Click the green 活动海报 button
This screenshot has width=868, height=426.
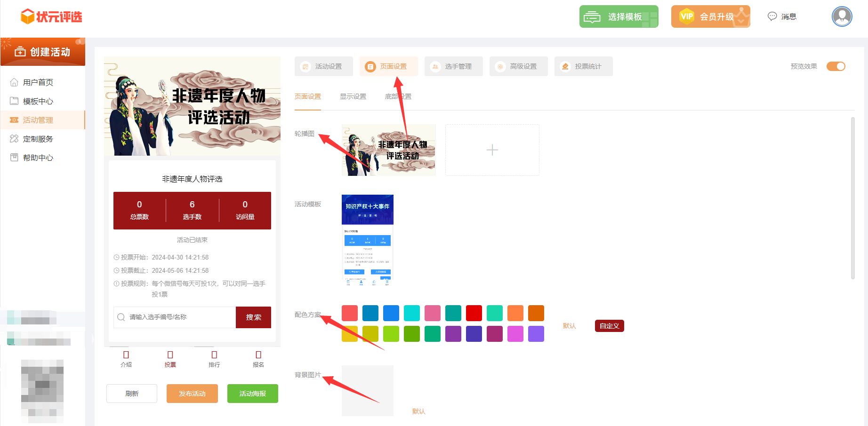(x=252, y=394)
